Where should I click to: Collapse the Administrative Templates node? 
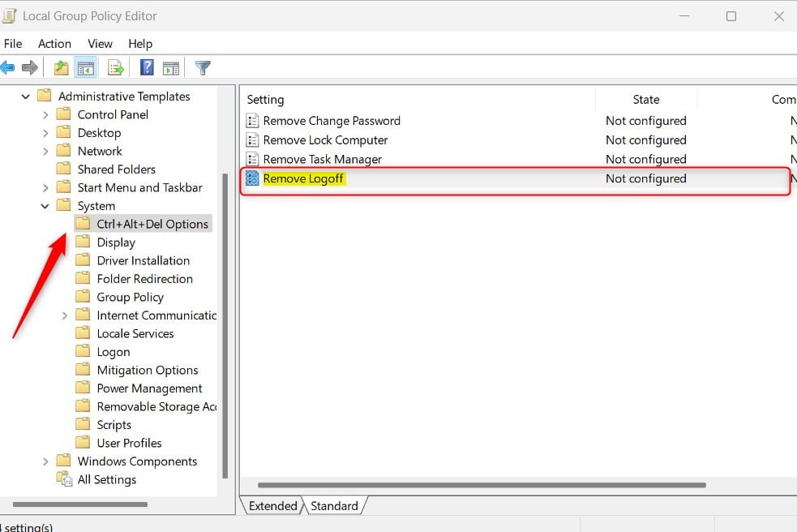(x=25, y=97)
